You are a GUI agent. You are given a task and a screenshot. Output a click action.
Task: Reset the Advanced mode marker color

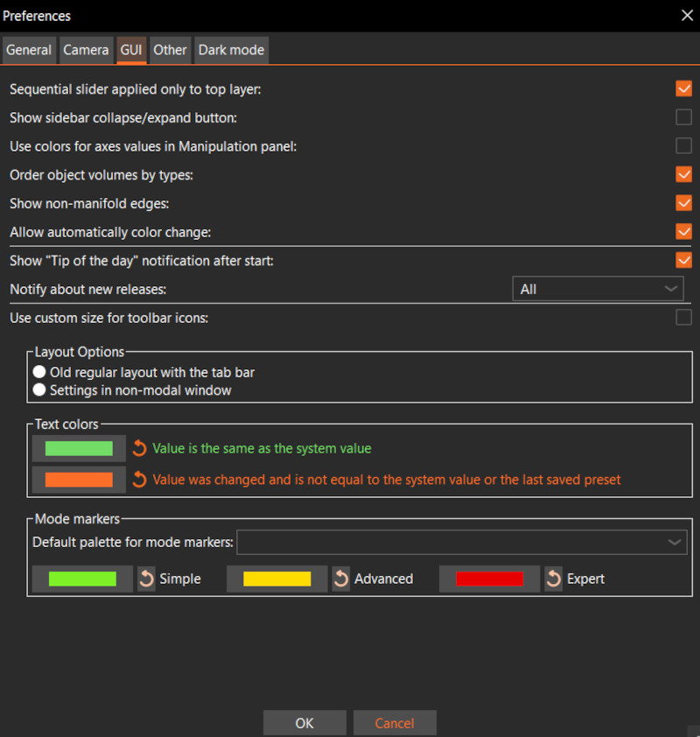click(x=341, y=579)
